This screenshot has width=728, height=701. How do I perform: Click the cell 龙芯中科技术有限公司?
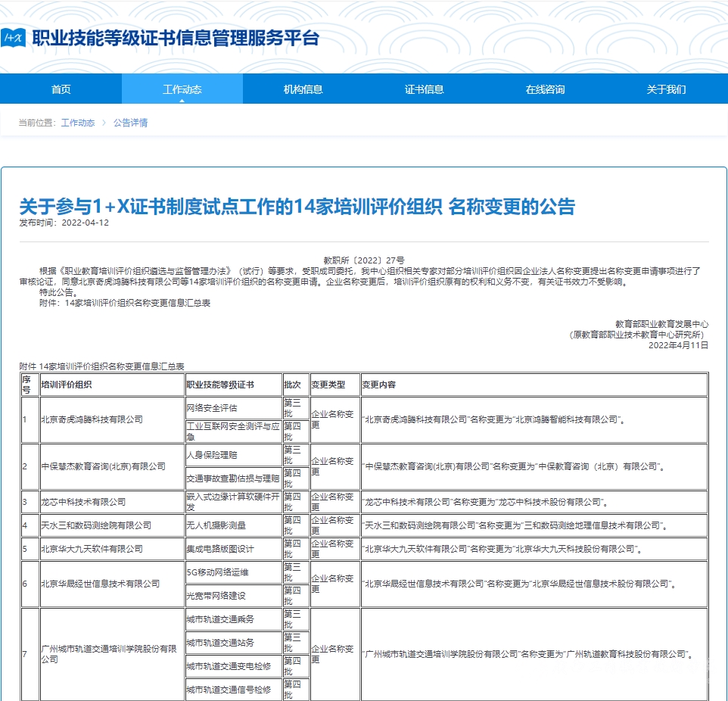[x=112, y=502]
